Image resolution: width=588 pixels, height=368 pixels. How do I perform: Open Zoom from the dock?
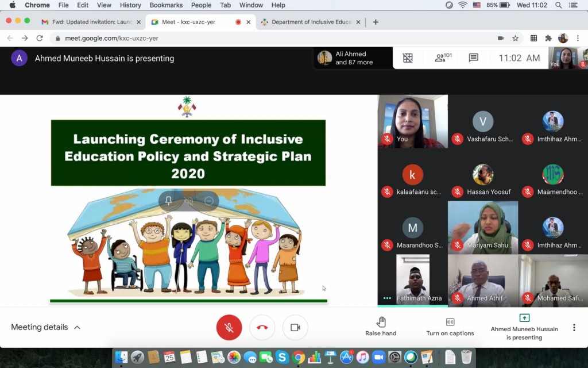(x=378, y=357)
